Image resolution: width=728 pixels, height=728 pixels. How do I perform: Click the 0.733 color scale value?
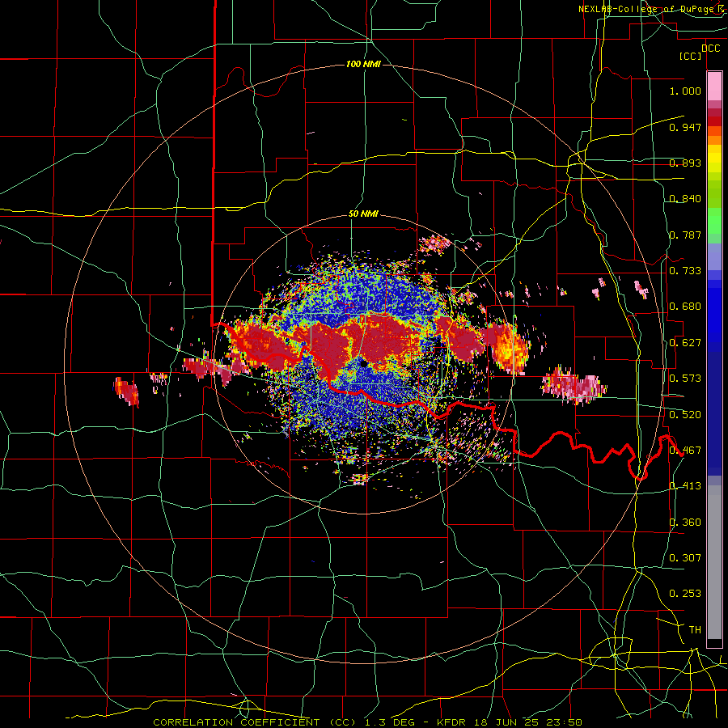(x=685, y=271)
